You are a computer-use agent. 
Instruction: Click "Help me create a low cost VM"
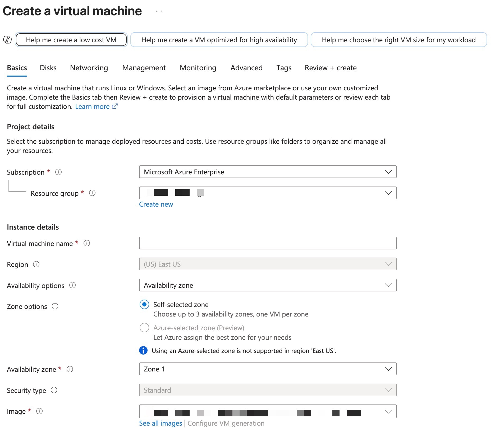tap(71, 40)
